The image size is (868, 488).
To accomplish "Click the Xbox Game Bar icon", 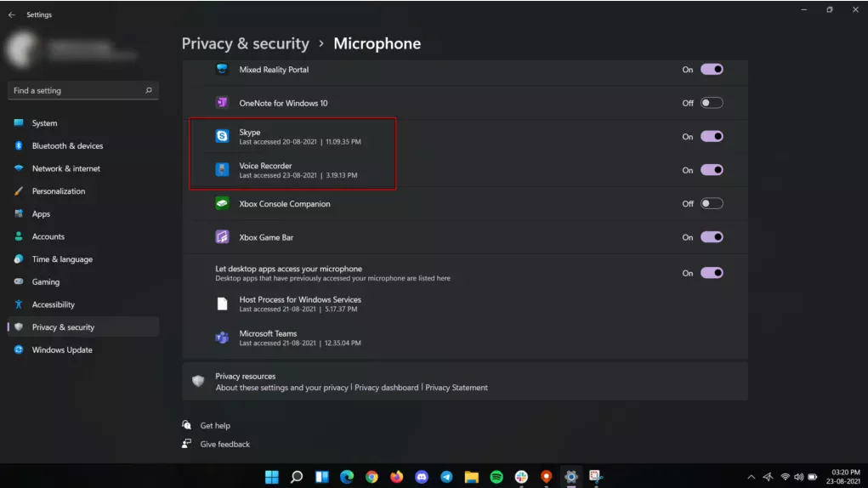I will [222, 237].
